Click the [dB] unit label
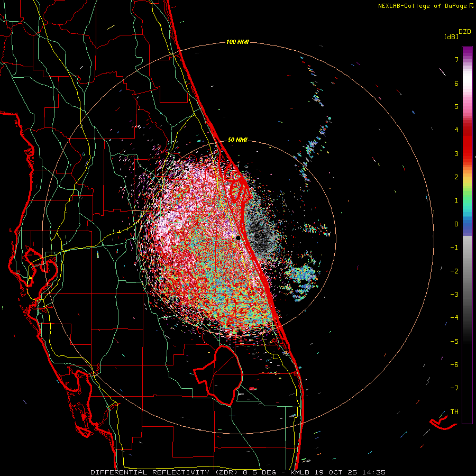The width and height of the screenshot is (476, 476). (451, 37)
